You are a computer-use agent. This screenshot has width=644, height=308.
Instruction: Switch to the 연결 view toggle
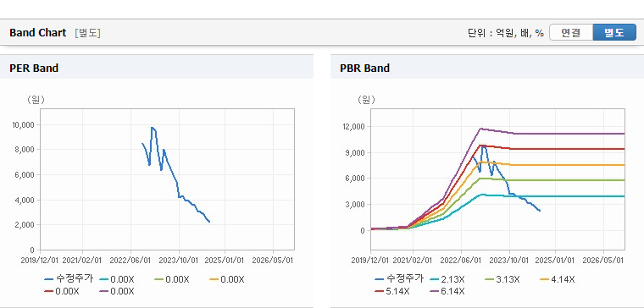coord(571,32)
